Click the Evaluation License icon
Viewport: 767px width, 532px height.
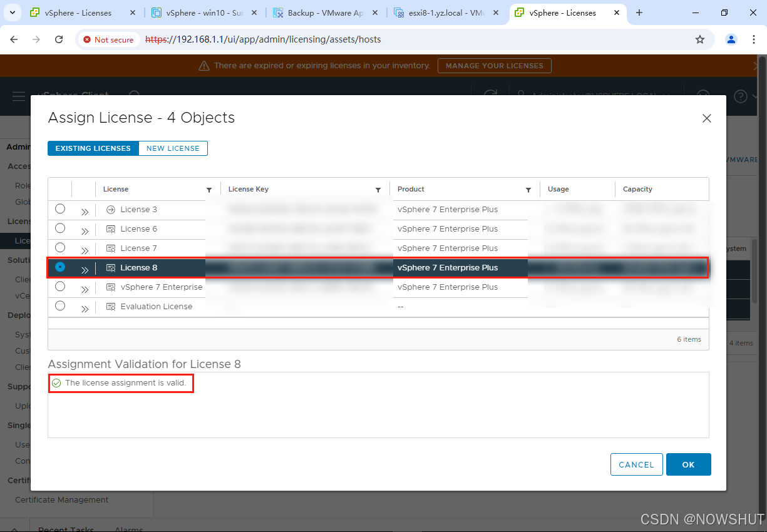111,307
